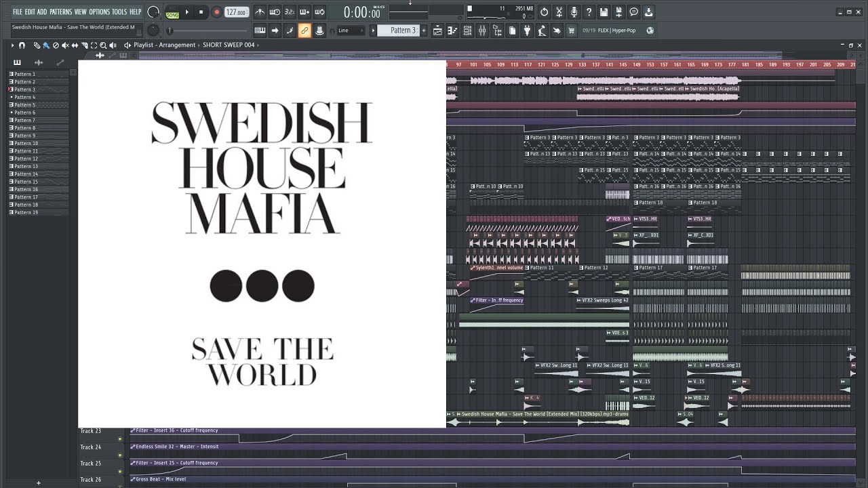Open the Channel rack view
This screenshot has height=488, width=868.
467,30
